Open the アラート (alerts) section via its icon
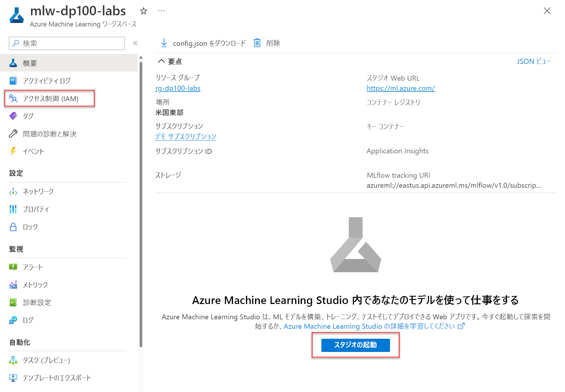Viewport: 565px width, 392px height. 13,267
